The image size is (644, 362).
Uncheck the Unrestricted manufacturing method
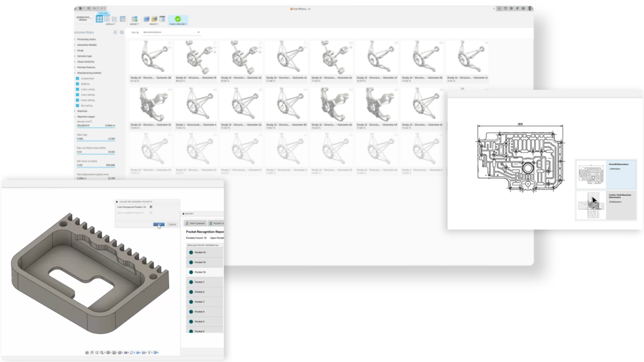point(77,78)
